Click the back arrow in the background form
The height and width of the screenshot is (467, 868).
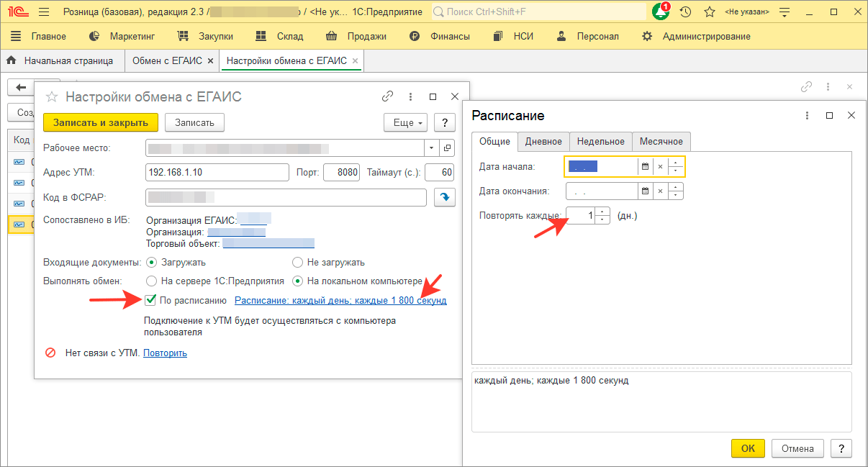click(x=21, y=86)
